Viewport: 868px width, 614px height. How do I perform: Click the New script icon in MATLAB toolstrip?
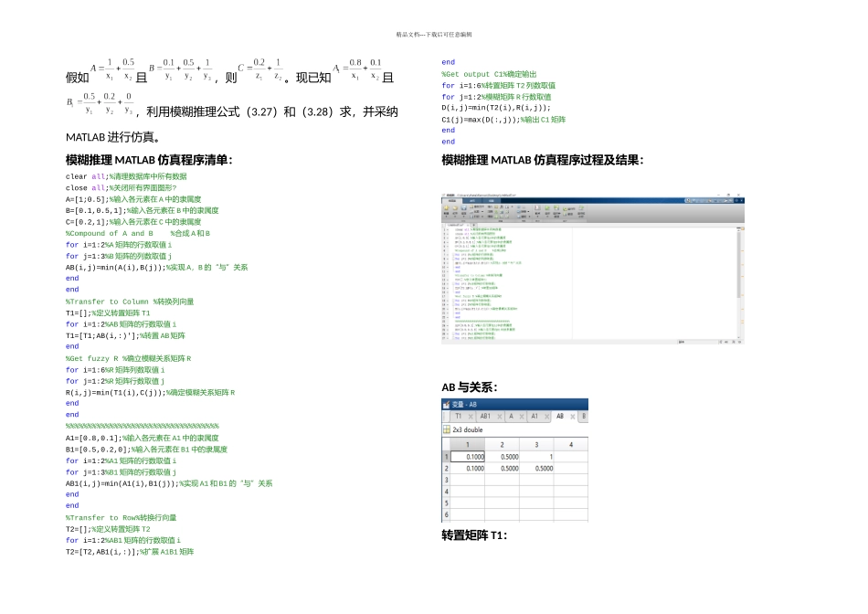click(x=446, y=208)
